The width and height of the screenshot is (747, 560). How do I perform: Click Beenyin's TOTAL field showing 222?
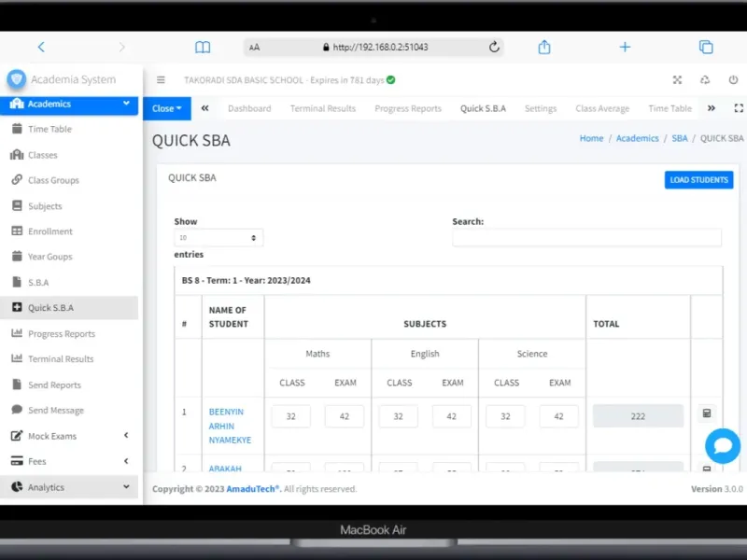[638, 416]
